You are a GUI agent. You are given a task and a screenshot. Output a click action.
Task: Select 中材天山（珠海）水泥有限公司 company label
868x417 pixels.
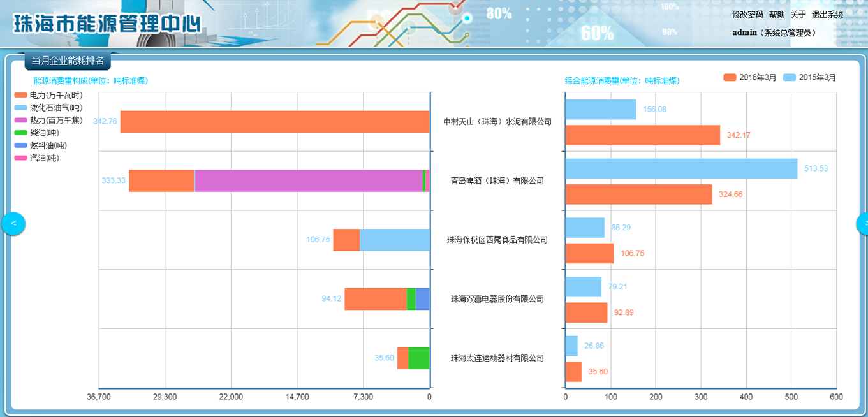pyautogui.click(x=497, y=121)
